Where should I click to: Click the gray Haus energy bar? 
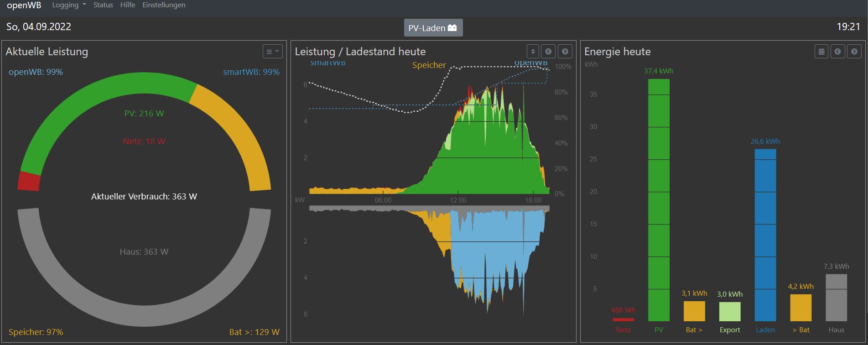836,298
